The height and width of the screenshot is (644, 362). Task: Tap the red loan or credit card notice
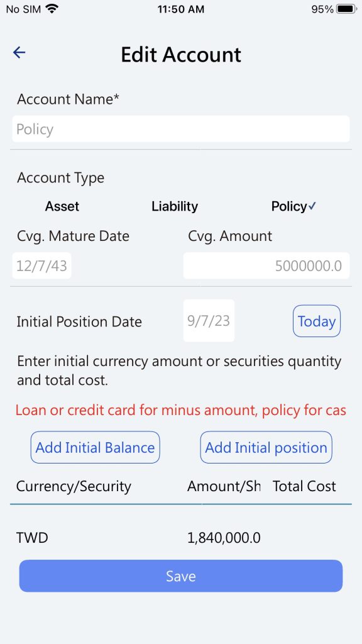pyautogui.click(x=180, y=410)
